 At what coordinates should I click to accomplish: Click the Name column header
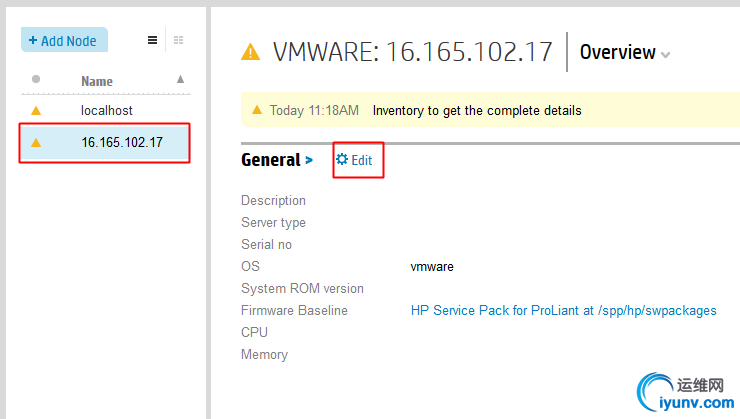(x=97, y=81)
